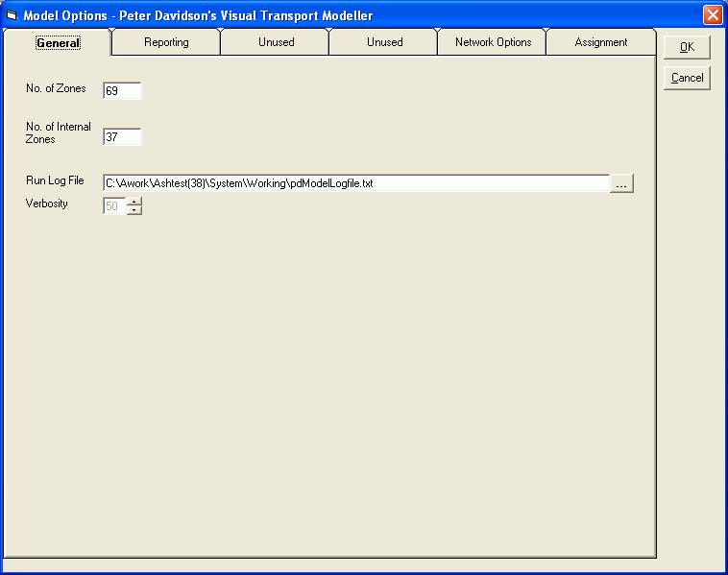This screenshot has width=728, height=575.
Task: Switch to the Network Options tab
Action: tap(493, 42)
